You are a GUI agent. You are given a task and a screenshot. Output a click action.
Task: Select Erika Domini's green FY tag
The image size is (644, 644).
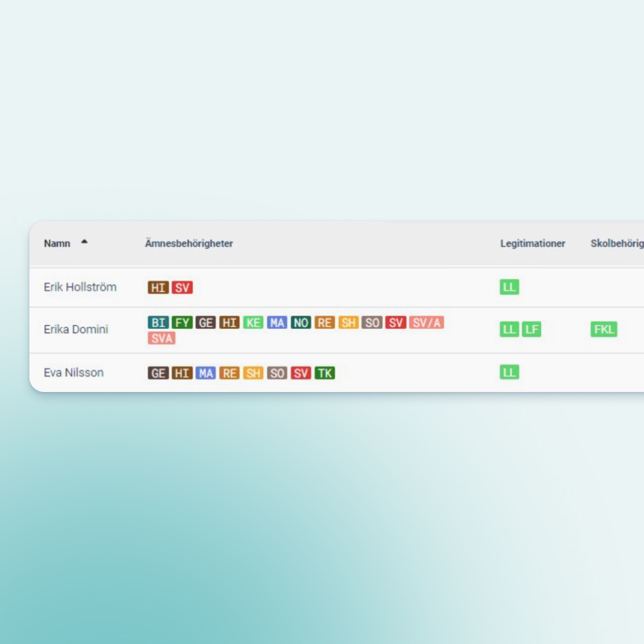click(x=182, y=323)
